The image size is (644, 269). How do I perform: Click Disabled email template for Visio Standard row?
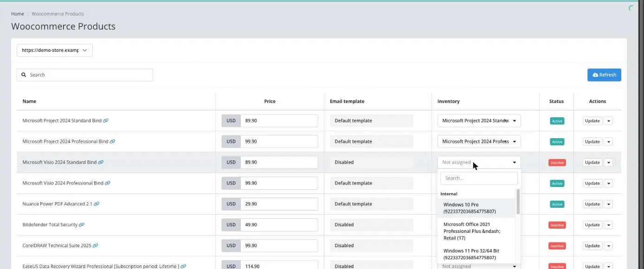tap(371, 162)
